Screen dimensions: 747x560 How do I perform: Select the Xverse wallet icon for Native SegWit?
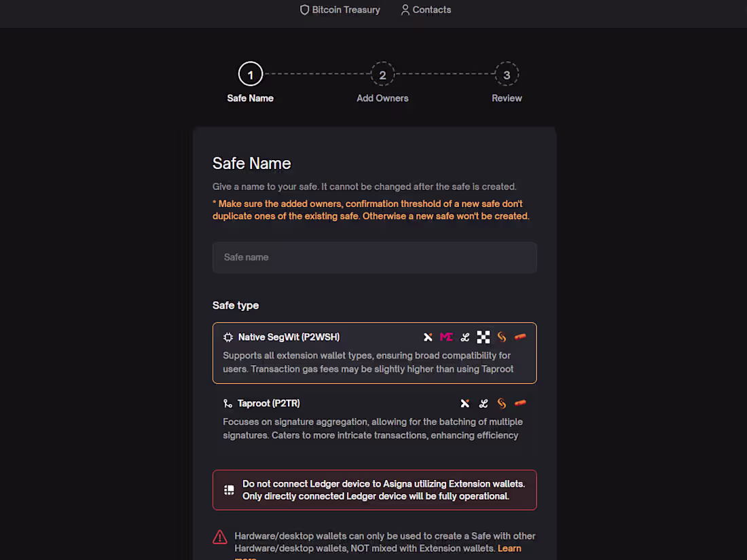(x=428, y=337)
